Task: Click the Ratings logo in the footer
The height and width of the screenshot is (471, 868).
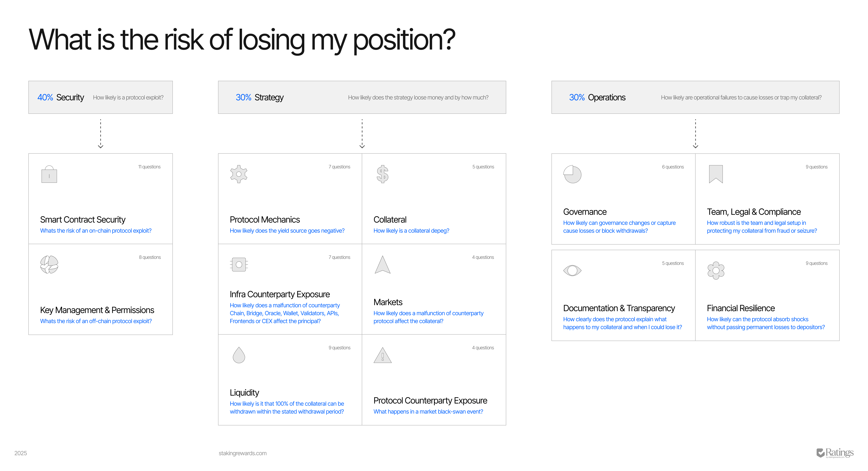Action: click(x=835, y=453)
